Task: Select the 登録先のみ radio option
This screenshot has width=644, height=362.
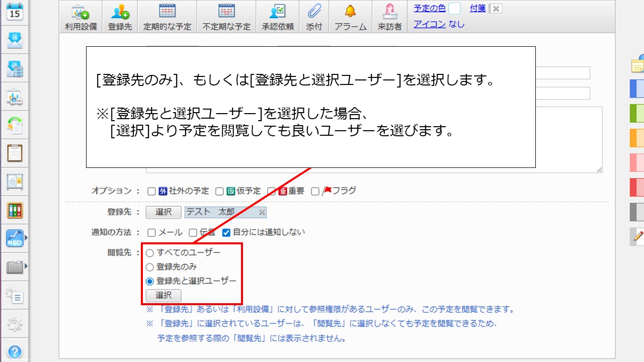Action: tap(150, 267)
